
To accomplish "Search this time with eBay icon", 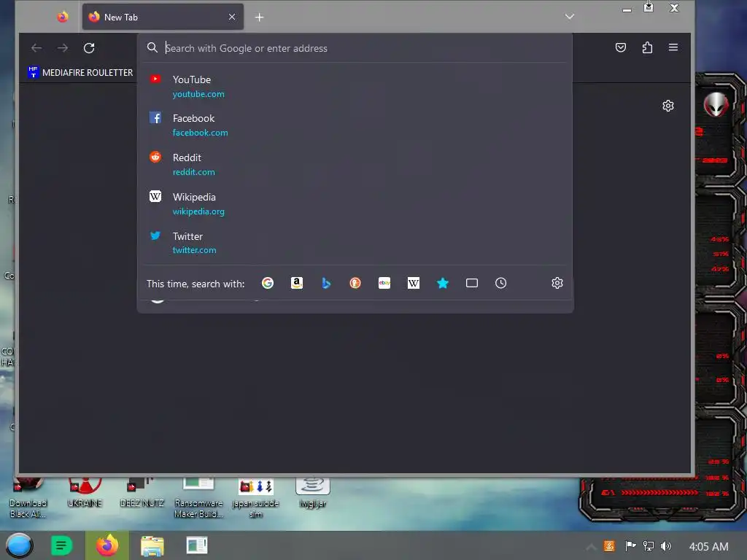I will click(x=384, y=284).
